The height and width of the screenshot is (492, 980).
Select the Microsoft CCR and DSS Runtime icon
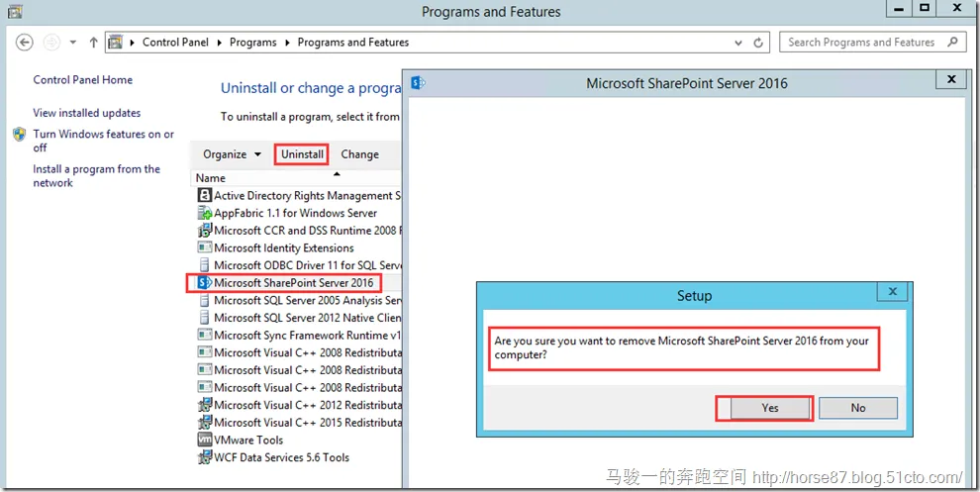[x=205, y=231]
